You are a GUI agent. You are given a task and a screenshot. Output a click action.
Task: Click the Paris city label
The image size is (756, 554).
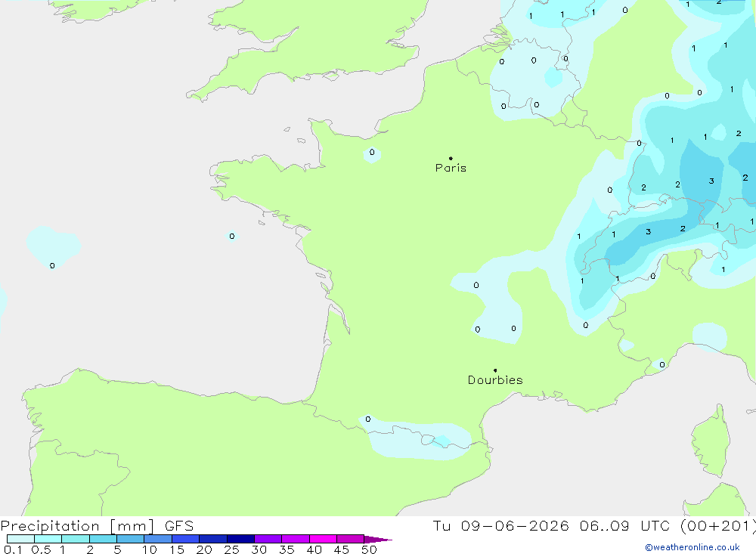pos(451,168)
